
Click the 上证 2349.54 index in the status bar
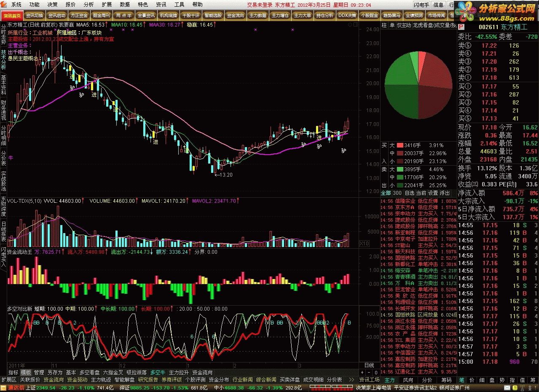click(x=40, y=388)
